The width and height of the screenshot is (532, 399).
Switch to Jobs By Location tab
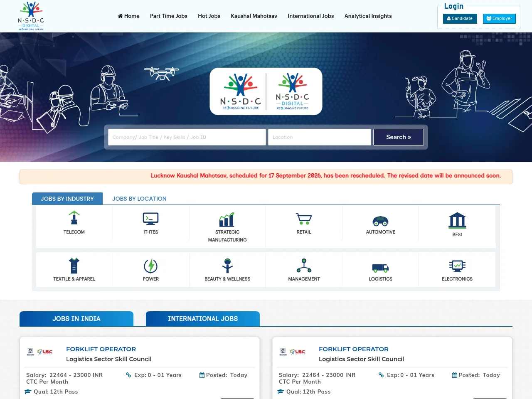click(139, 199)
